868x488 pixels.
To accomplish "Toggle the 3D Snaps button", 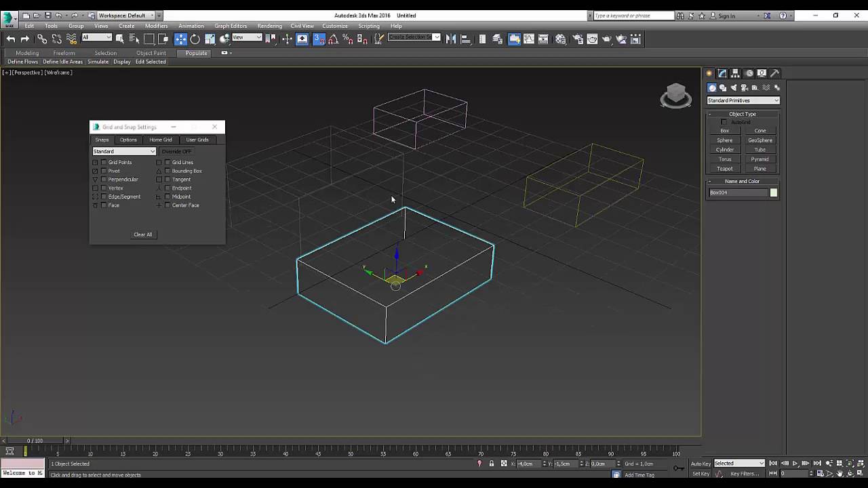I will (x=319, y=39).
